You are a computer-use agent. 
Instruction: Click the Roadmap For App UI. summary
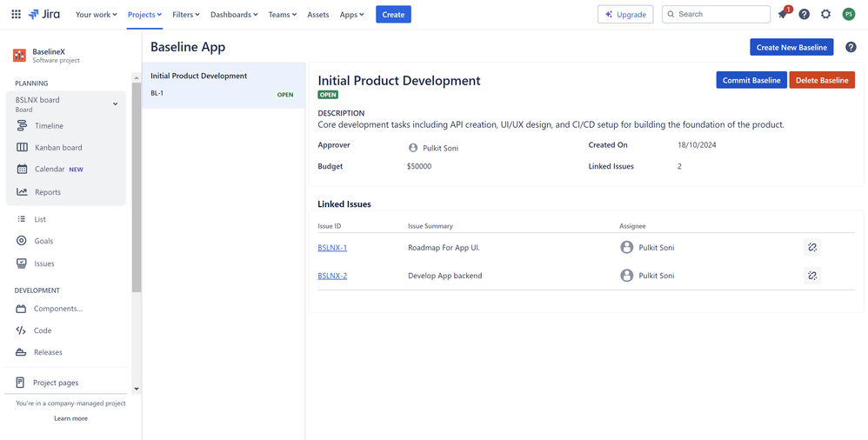point(444,248)
